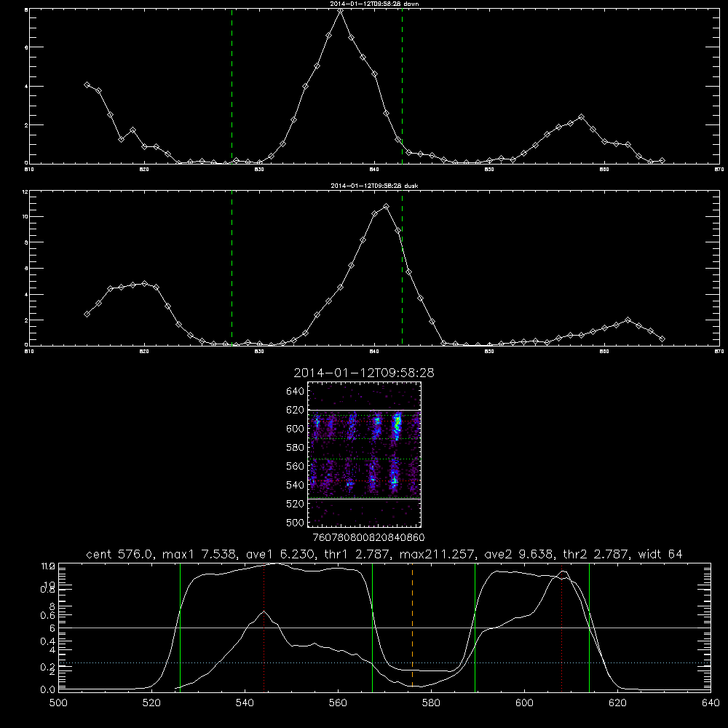Click the "760780800820840860" axis labels under the spectral image
Viewport: 728px width, 728px height.
[x=368, y=538]
